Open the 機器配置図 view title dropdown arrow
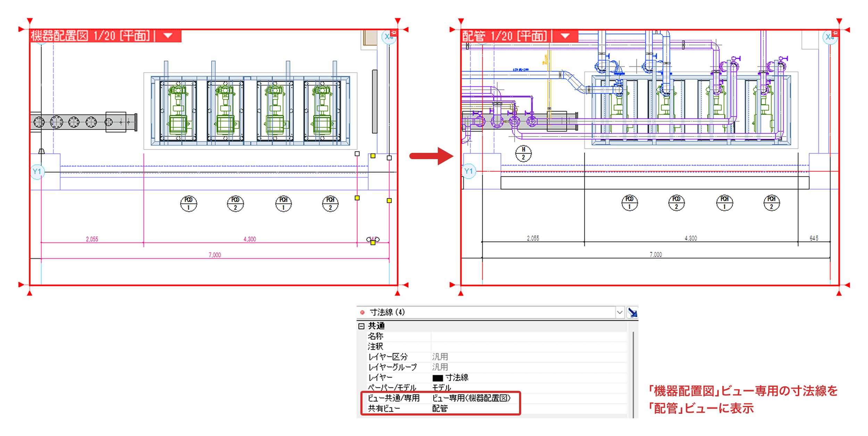The image size is (868, 436). [168, 36]
